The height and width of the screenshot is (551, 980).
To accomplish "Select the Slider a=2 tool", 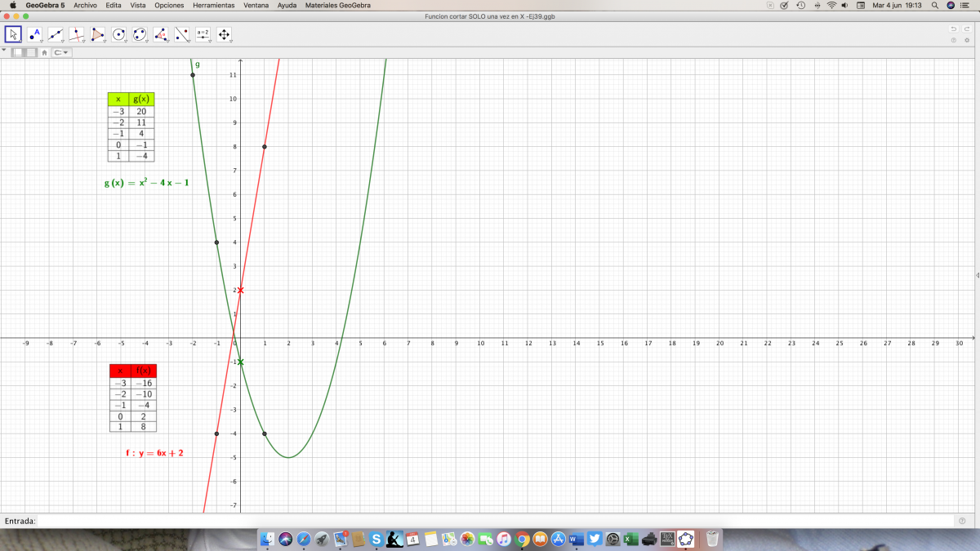I will [203, 34].
